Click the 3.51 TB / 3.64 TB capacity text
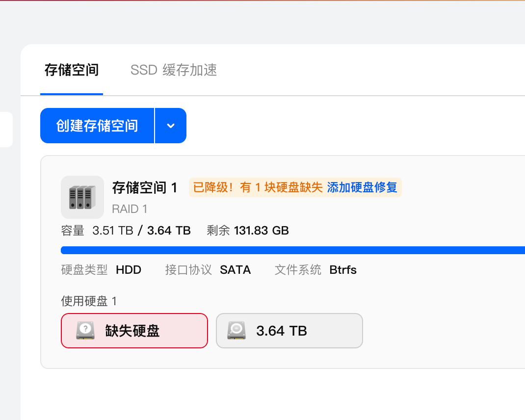Screen dimensions: 525x420 point(141,231)
